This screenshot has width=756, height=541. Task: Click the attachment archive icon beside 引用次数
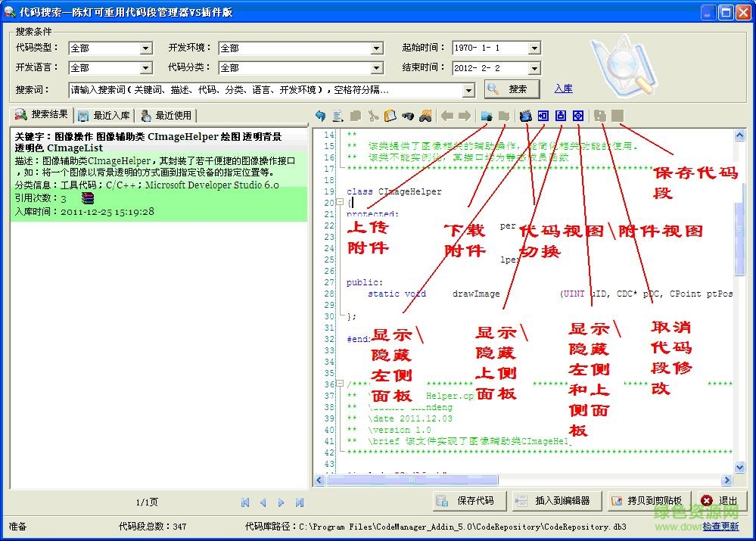pyautogui.click(x=88, y=198)
